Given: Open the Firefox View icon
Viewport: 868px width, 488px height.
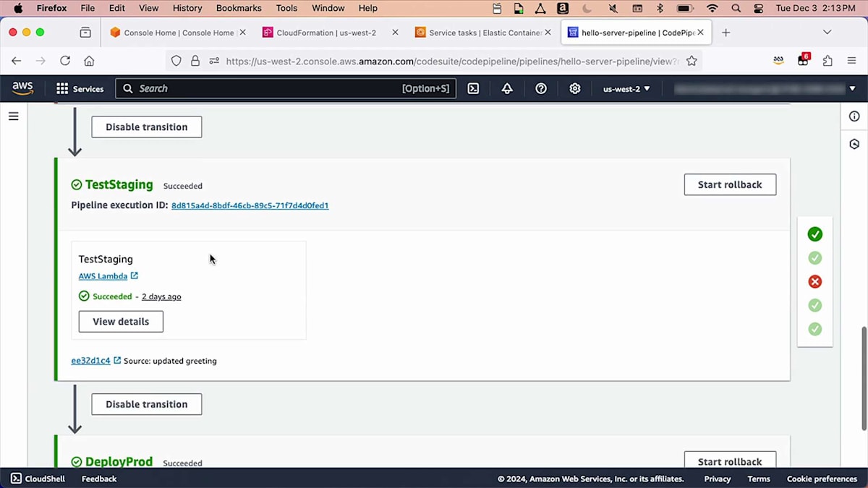Looking at the screenshot, I should click(x=85, y=33).
